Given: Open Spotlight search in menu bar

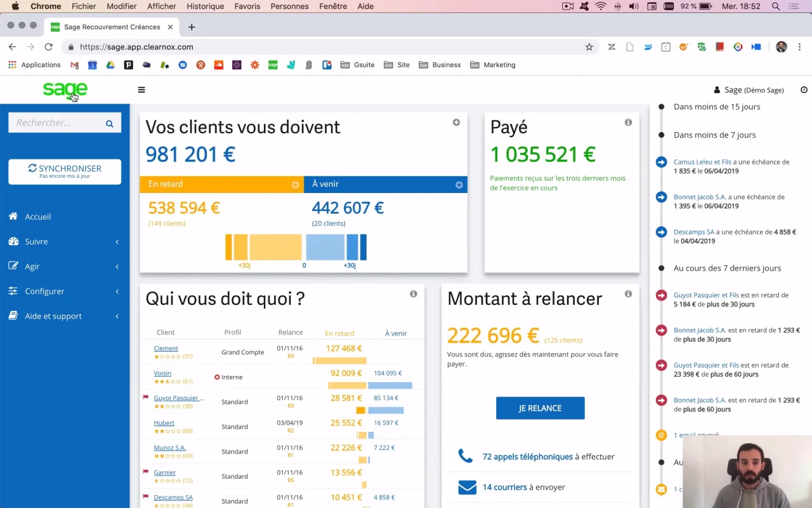Looking at the screenshot, I should pyautogui.click(x=776, y=6).
